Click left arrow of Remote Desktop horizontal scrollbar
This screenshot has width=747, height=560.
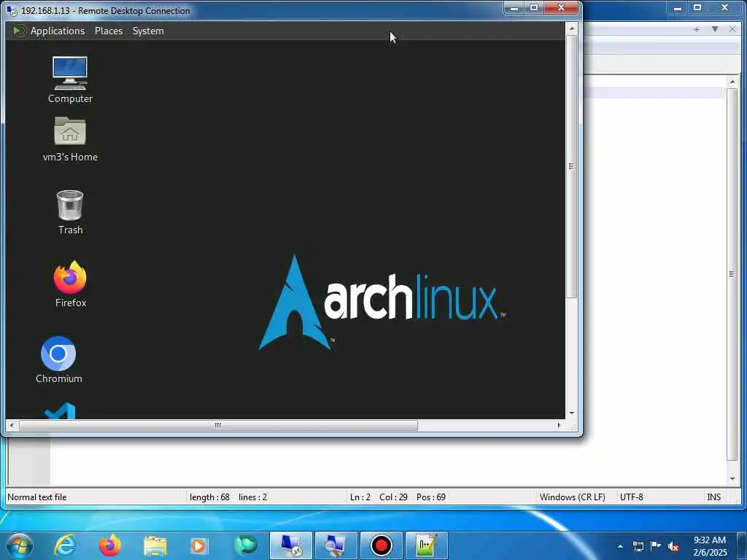tap(12, 425)
